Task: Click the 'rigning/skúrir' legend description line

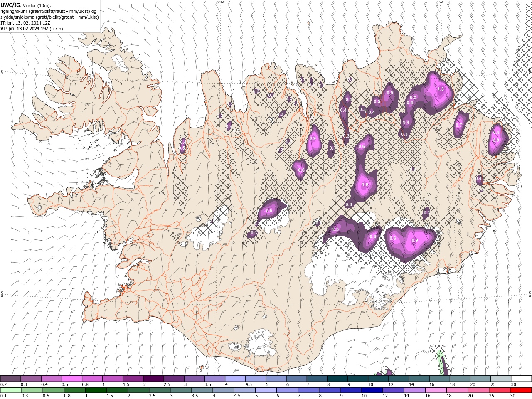Action: pyautogui.click(x=49, y=11)
